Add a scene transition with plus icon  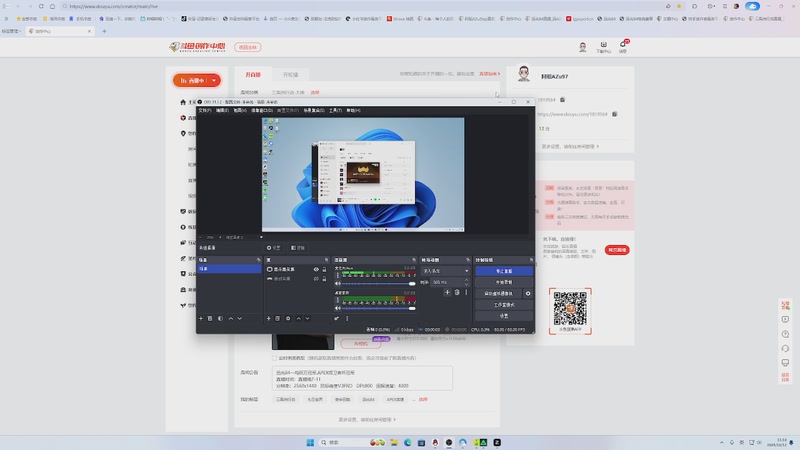(x=447, y=292)
